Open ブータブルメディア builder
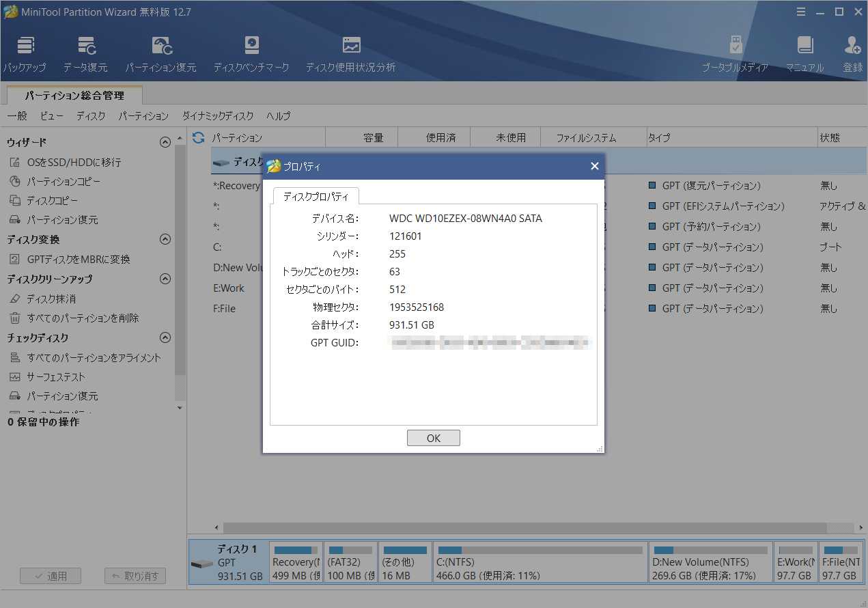Image resolution: width=868 pixels, height=608 pixels. [736, 54]
